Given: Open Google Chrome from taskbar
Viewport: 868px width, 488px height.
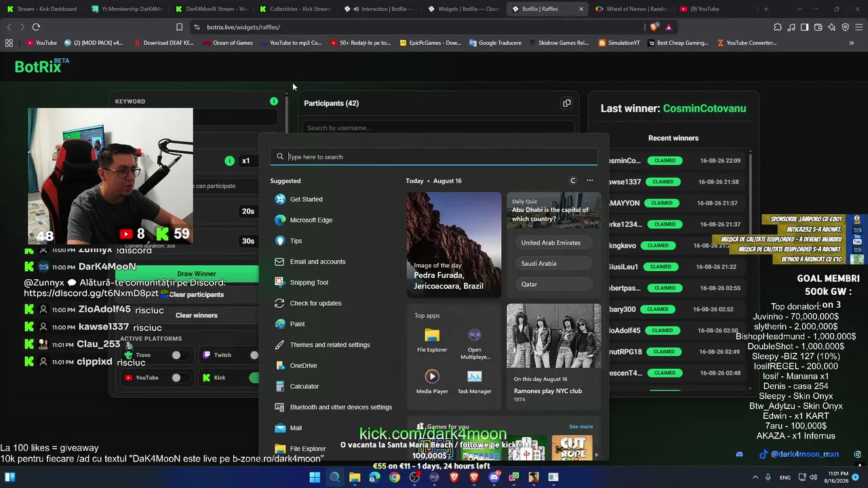Looking at the screenshot, I should pyautogui.click(x=395, y=477).
